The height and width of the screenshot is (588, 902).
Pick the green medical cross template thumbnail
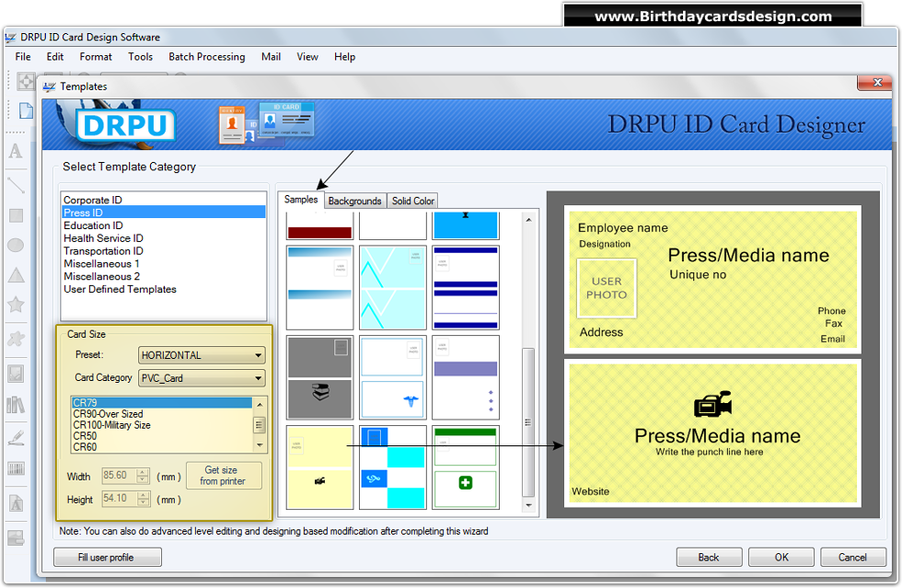466,467
